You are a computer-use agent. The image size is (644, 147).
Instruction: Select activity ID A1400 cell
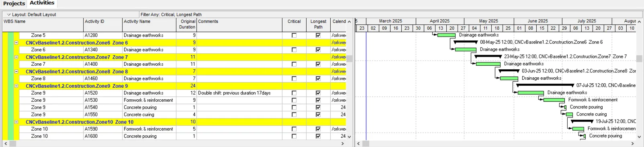click(103, 64)
